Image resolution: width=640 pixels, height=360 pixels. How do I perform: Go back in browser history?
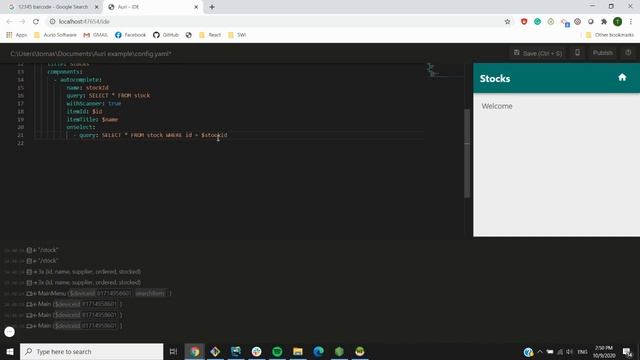tap(9, 22)
